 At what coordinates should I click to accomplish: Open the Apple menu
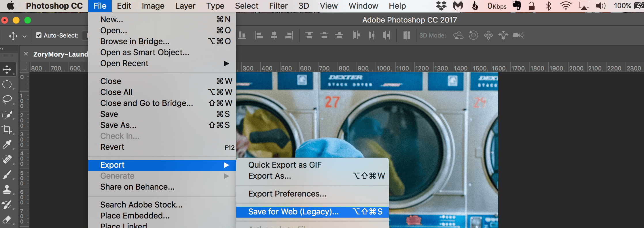point(11,5)
